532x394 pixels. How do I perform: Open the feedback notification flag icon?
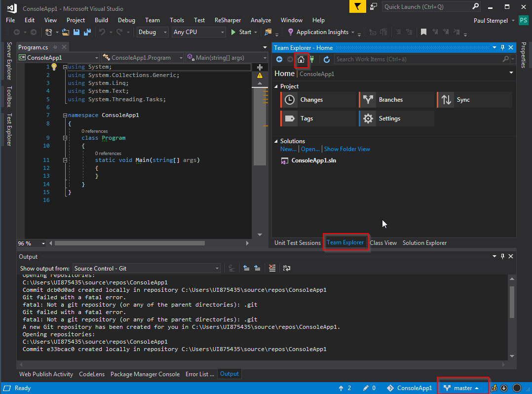357,6
